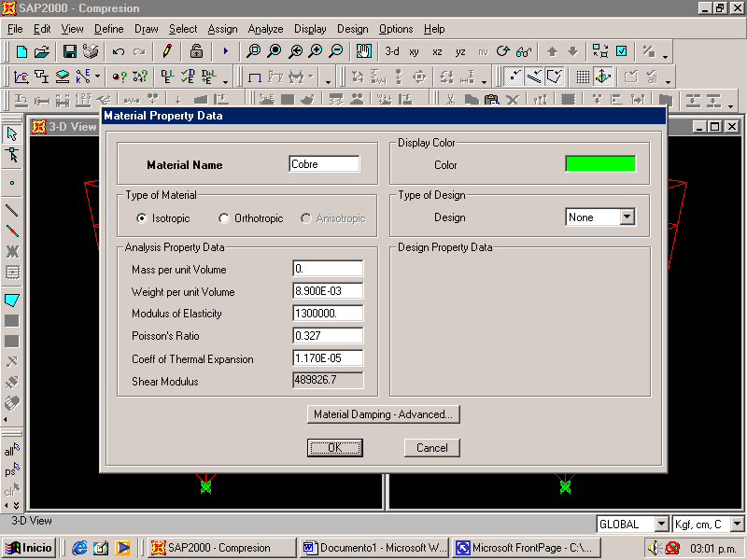The height and width of the screenshot is (560, 747).
Task: Switch to yz plane view
Action: (460, 51)
